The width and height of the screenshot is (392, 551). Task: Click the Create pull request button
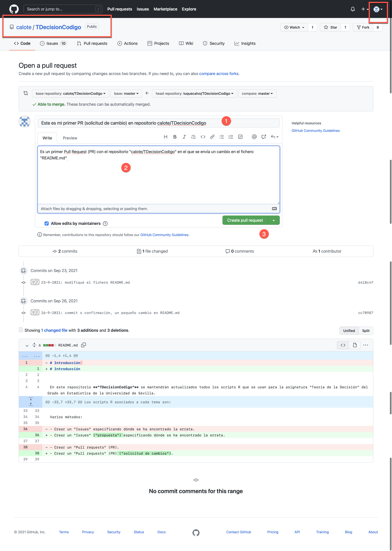tap(245, 220)
